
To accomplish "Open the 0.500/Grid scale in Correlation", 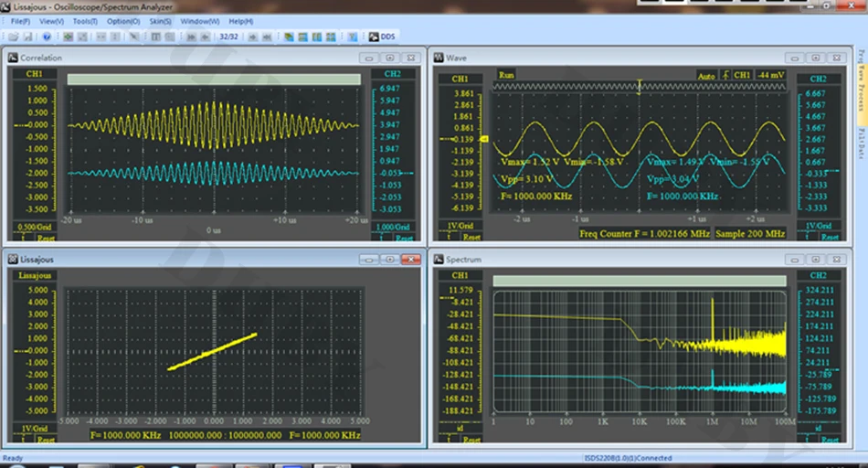I will tap(33, 227).
